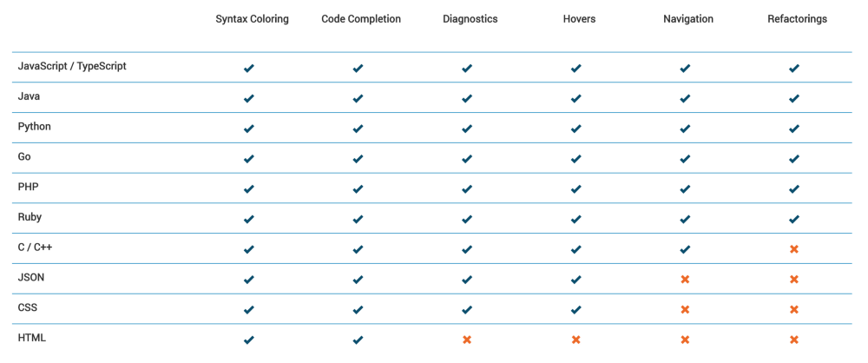Click the Ruby Refactorings checkmark

794,219
